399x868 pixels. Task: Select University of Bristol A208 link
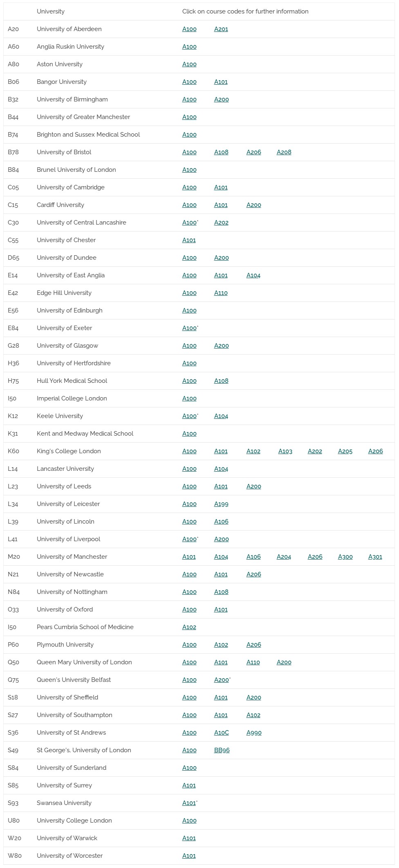(284, 152)
